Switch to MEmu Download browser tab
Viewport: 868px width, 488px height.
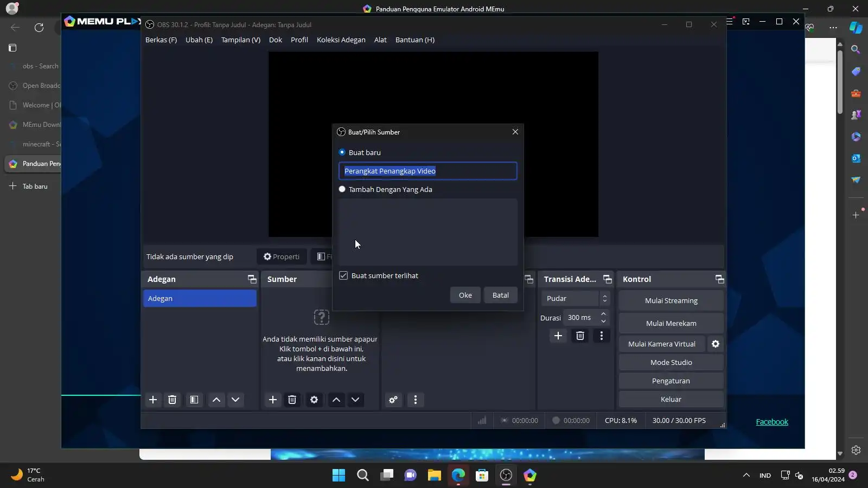tap(34, 125)
